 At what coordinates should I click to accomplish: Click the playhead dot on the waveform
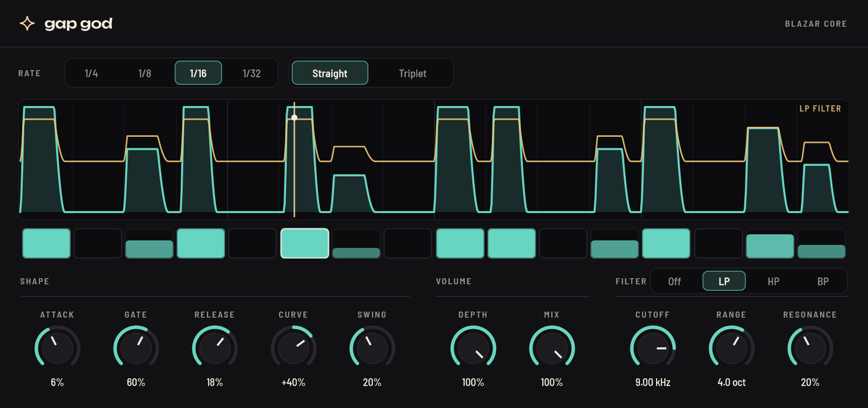pos(294,118)
